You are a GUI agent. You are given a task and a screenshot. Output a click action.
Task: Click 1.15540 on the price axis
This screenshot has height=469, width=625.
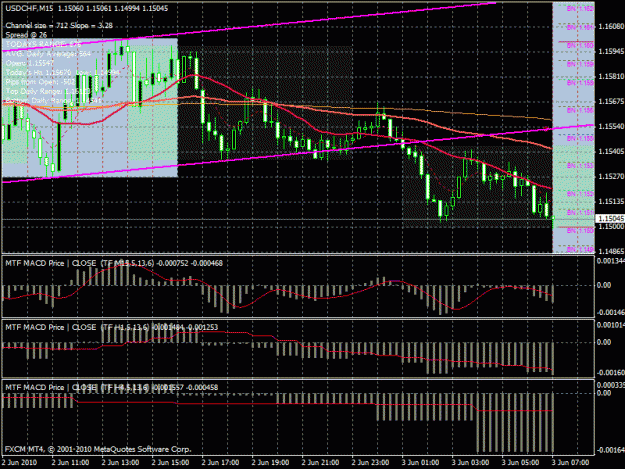click(x=611, y=126)
